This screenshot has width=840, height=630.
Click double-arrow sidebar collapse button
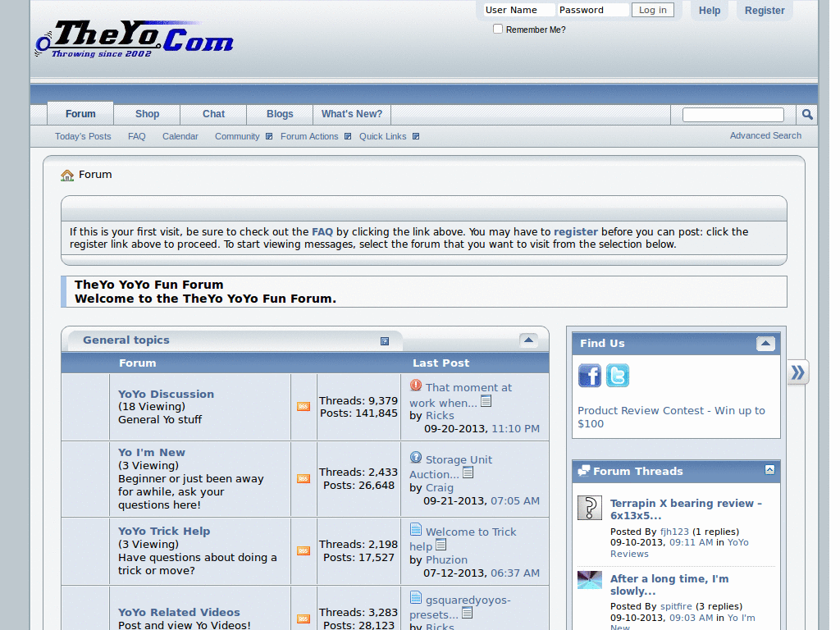(x=797, y=372)
